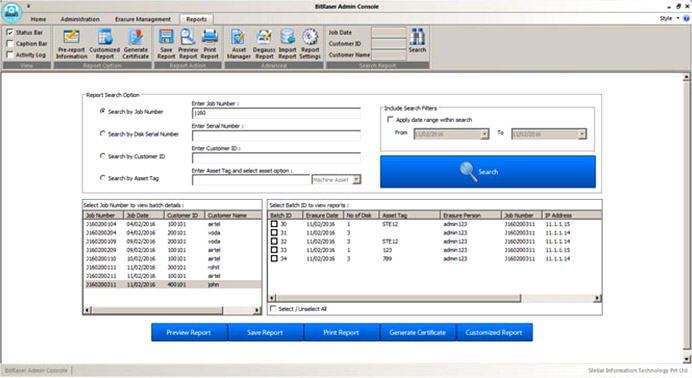Click the Asset Tag column header
The image size is (692, 378).
(410, 215)
